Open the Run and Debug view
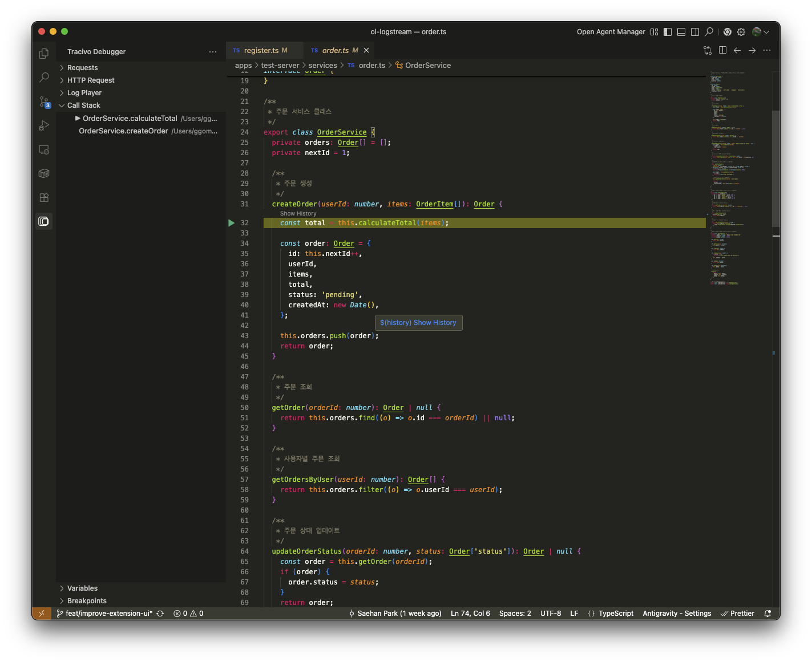The height and width of the screenshot is (662, 812). 44,125
